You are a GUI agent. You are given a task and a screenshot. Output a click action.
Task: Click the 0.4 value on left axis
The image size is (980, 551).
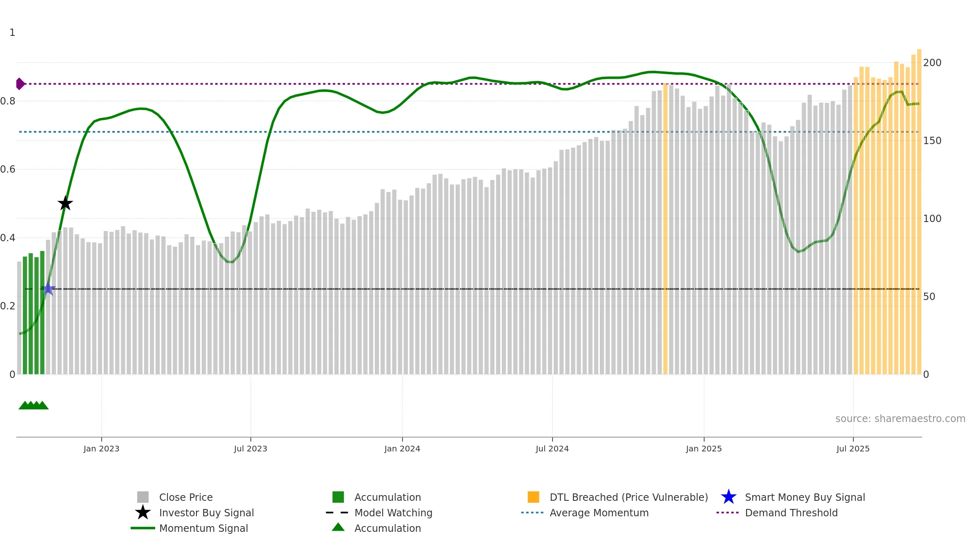tap(8, 238)
